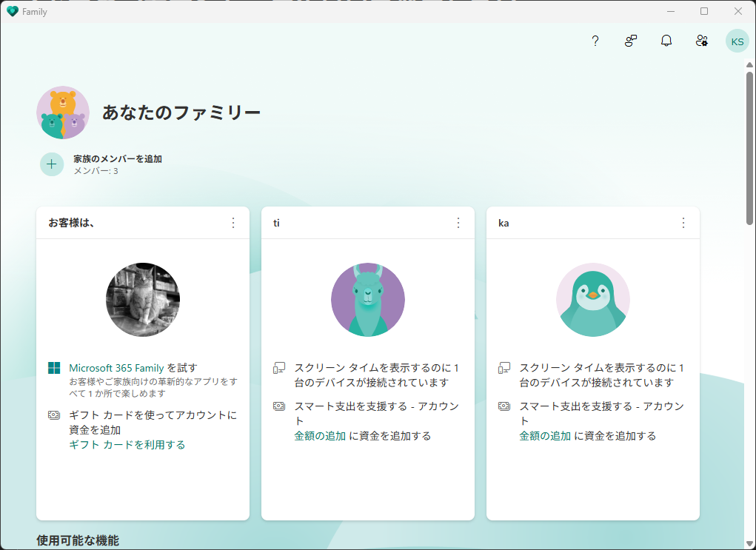Click the screen time device icon on ti's card

279,367
